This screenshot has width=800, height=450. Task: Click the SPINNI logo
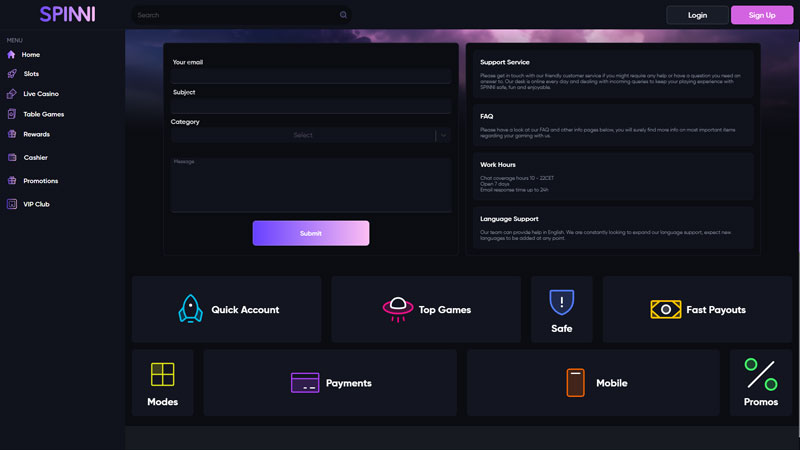pos(67,14)
